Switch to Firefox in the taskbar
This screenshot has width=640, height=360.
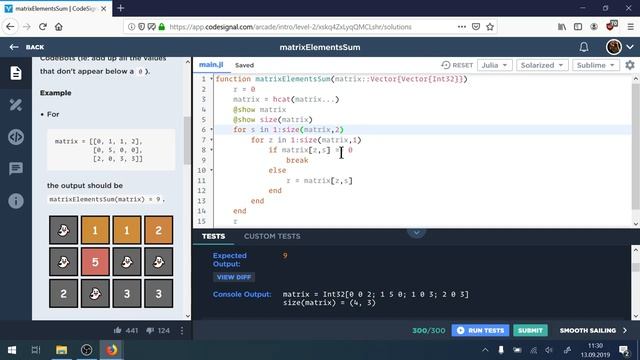[x=111, y=350]
